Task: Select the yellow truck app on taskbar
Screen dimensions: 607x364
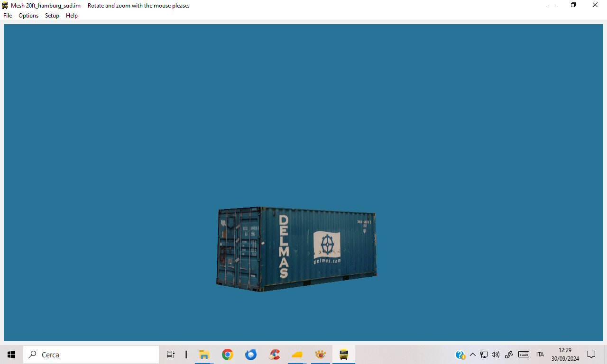Action: pos(344,355)
